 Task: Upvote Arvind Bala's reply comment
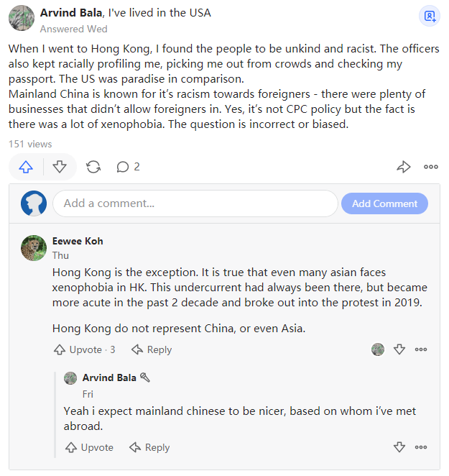(x=89, y=447)
